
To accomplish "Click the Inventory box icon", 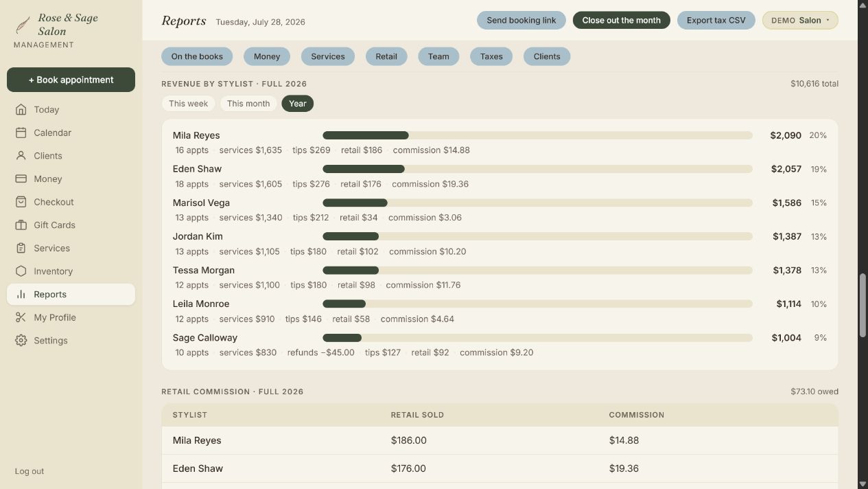I will [21, 271].
